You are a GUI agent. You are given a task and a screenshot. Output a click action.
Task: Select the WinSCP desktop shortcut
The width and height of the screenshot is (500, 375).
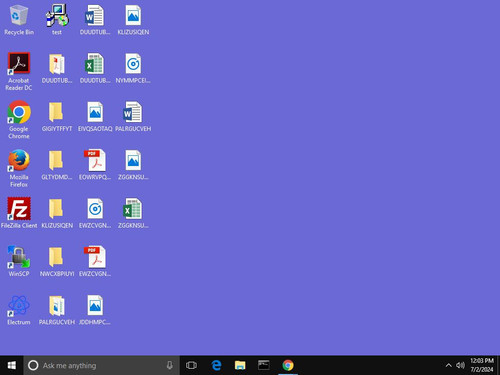pos(19,262)
